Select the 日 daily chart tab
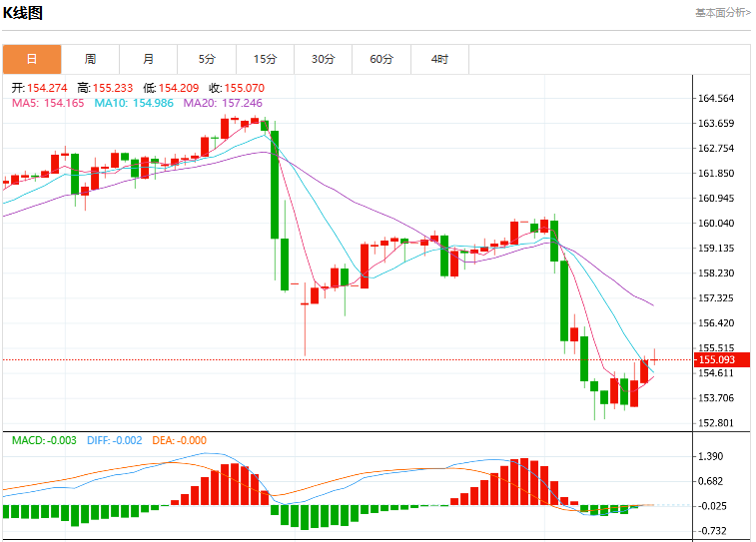Viewport: 756px width, 542px height. (32, 59)
